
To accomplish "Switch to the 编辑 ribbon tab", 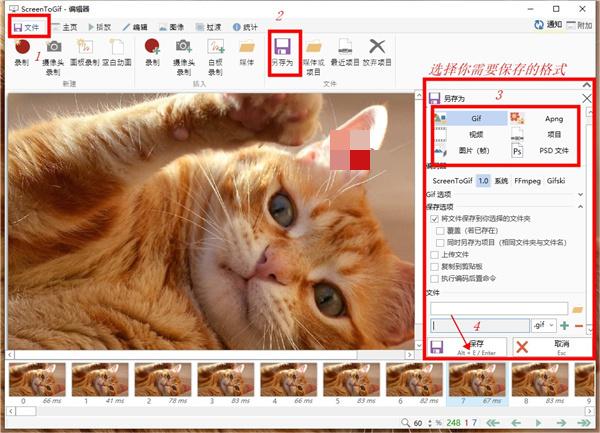I will (135, 27).
